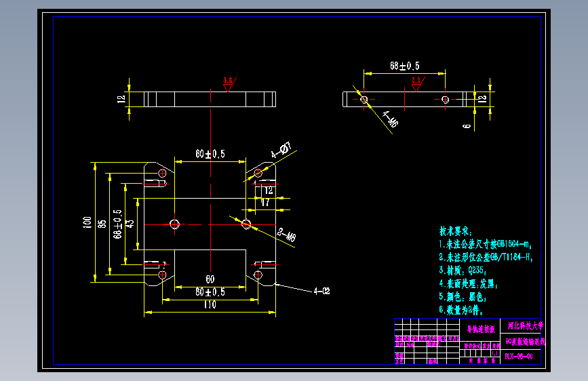Select the plain 60 dimension below the slot
The image size is (588, 381).
click(210, 279)
